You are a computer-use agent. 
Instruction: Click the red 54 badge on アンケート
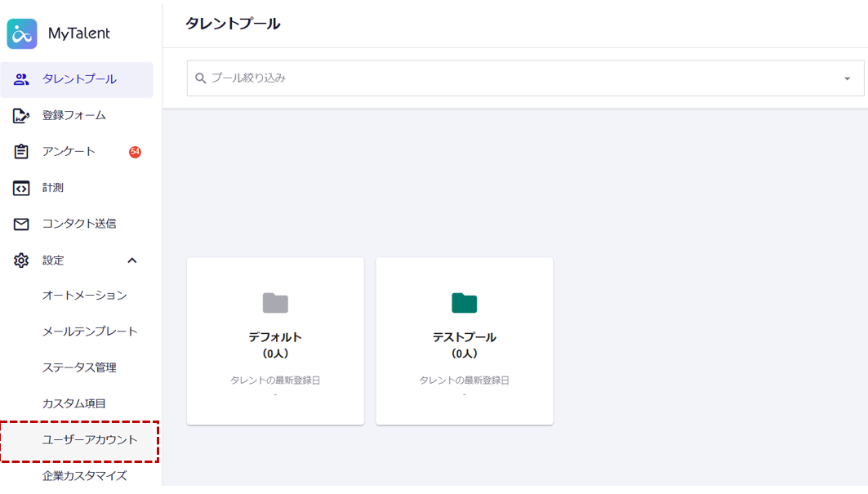[135, 152]
